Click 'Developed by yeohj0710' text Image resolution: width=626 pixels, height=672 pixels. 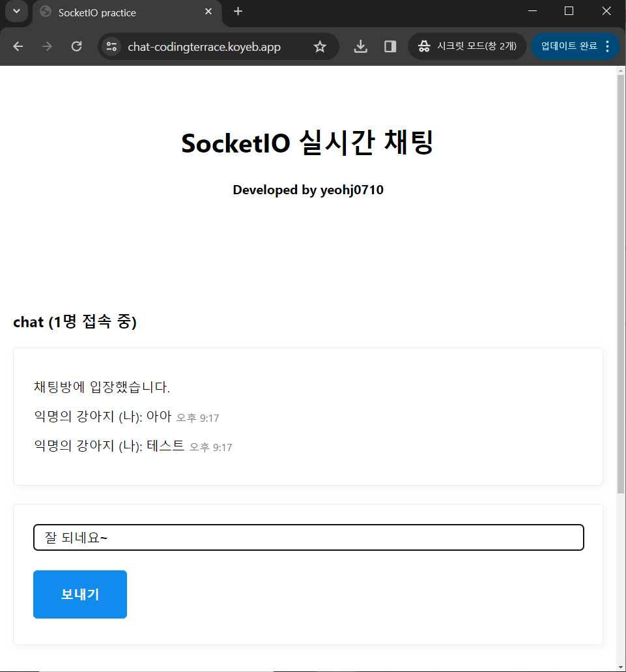point(308,190)
